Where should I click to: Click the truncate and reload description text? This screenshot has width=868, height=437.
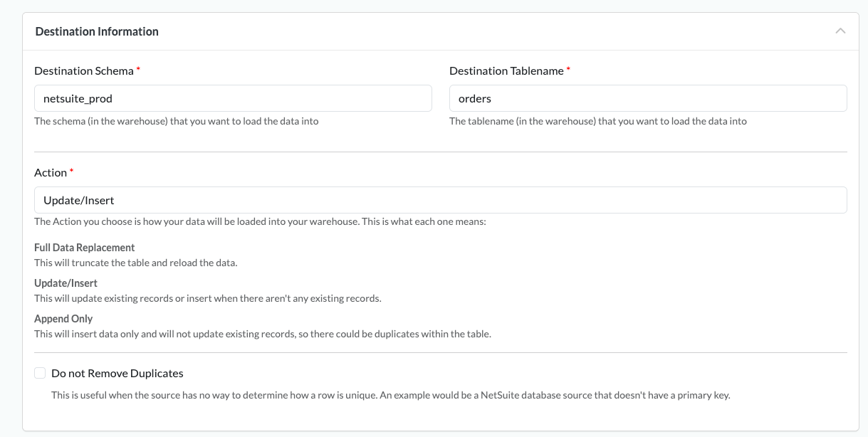point(135,263)
